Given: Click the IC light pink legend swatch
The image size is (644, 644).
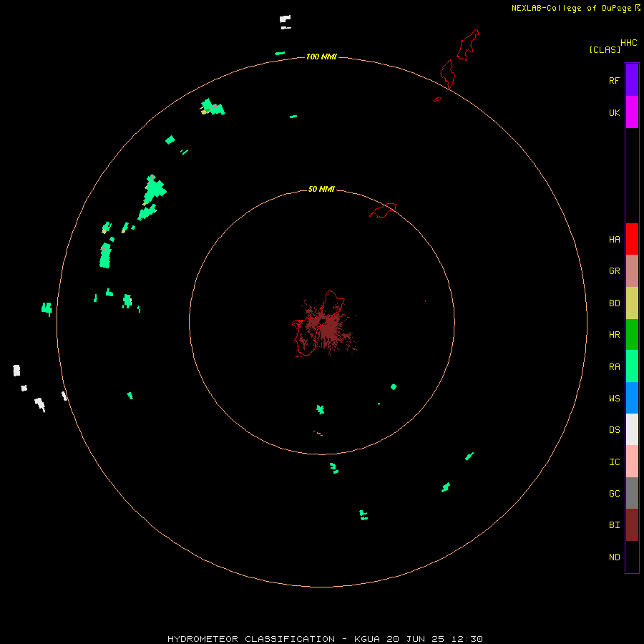Looking at the screenshot, I should (632, 462).
